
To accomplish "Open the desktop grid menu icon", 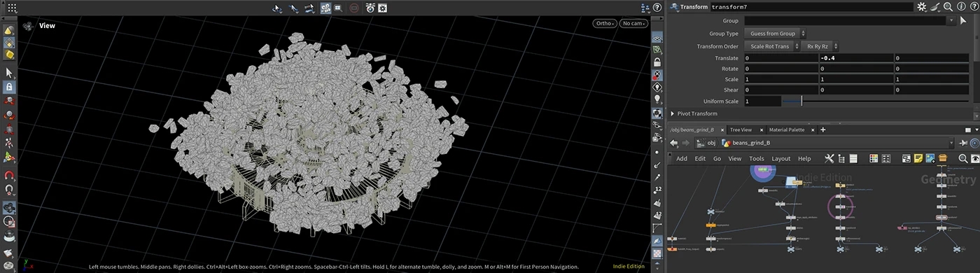I will coord(12,8).
